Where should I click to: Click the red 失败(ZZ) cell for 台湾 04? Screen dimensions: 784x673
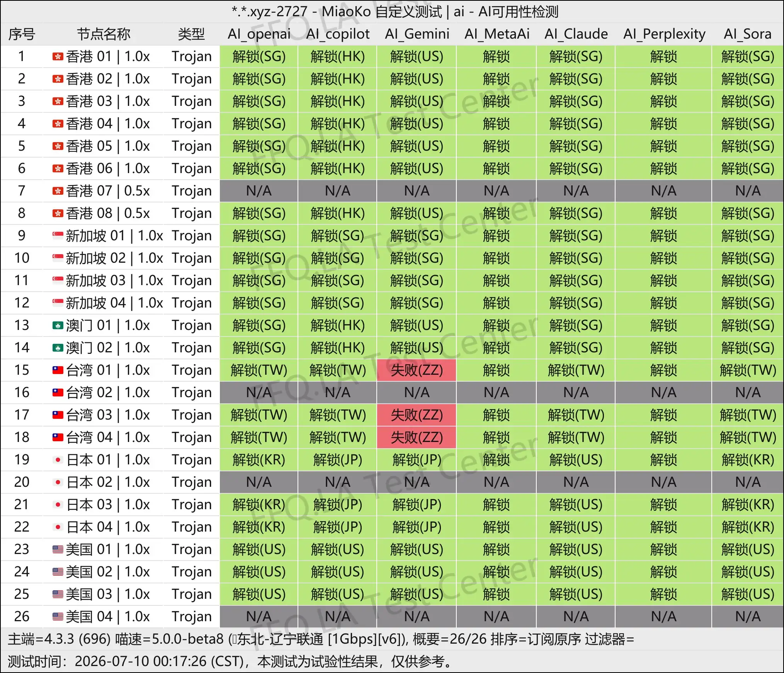(x=417, y=437)
